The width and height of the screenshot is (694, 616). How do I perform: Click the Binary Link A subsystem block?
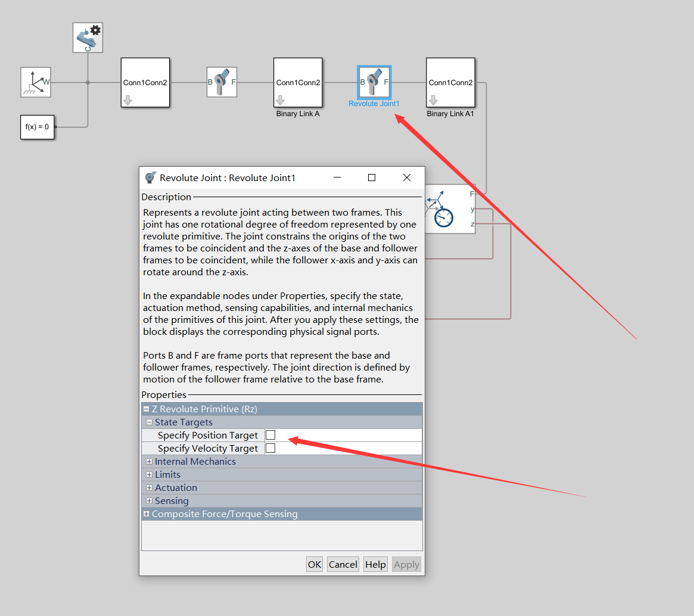[298, 82]
